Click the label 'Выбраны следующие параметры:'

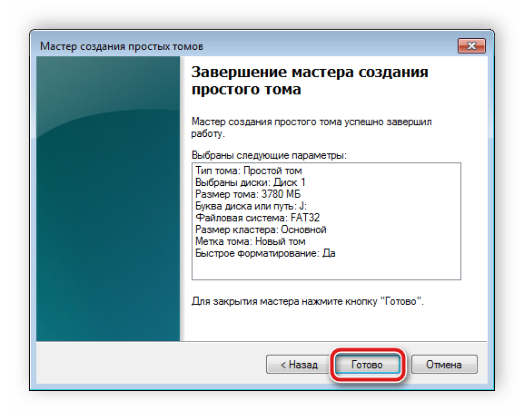tap(269, 155)
